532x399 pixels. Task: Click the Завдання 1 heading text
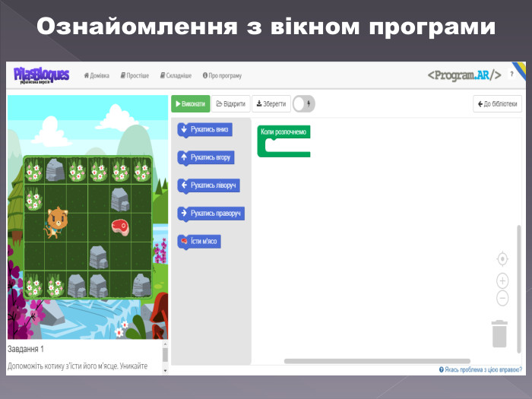(x=26, y=349)
